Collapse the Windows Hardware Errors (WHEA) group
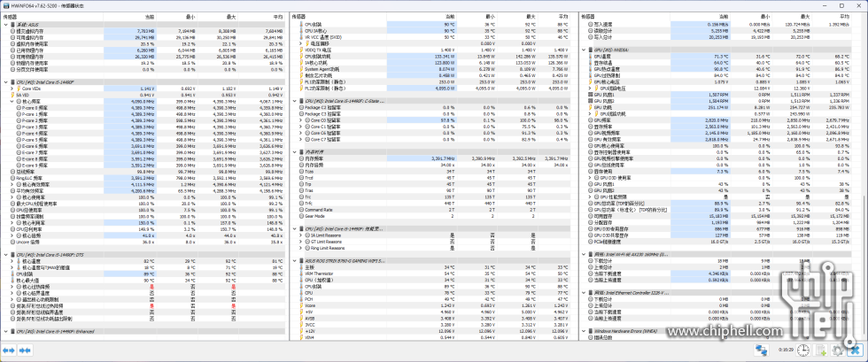 click(584, 331)
